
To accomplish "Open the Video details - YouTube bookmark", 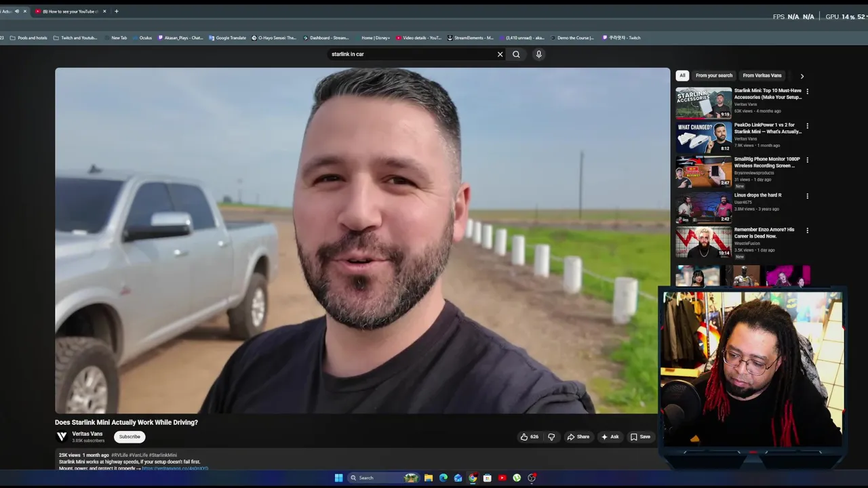I will pyautogui.click(x=418, y=38).
